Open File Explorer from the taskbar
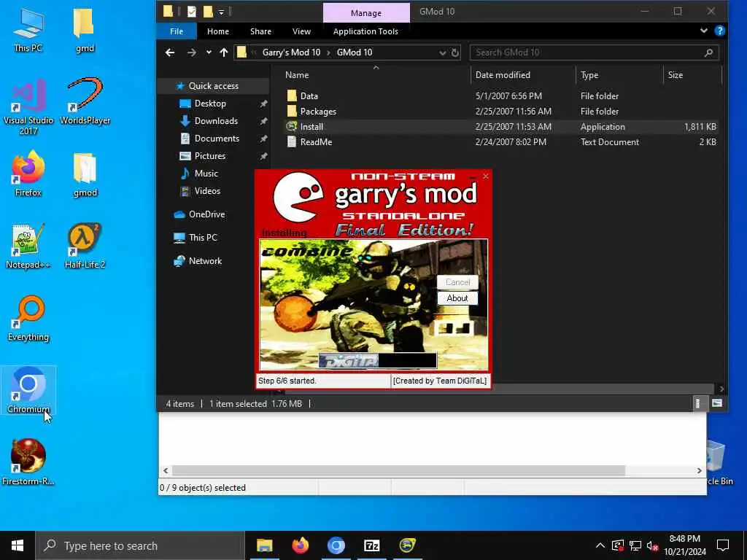 tap(264, 545)
